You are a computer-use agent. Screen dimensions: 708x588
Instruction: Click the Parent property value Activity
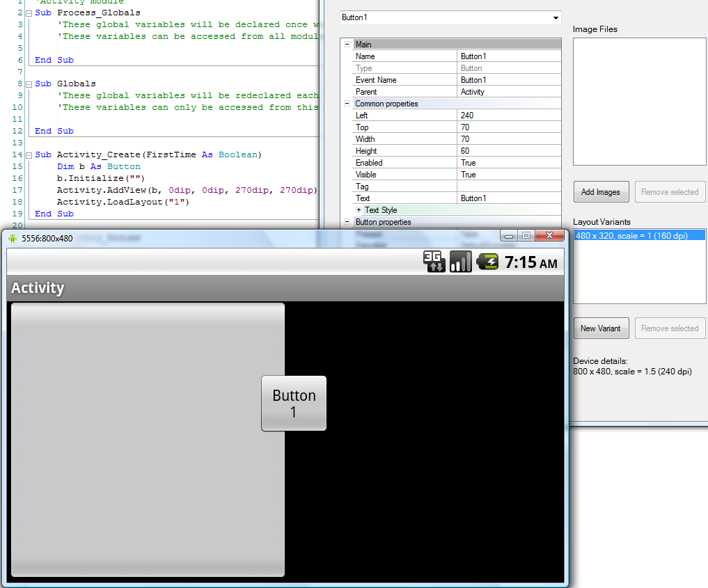click(509, 92)
